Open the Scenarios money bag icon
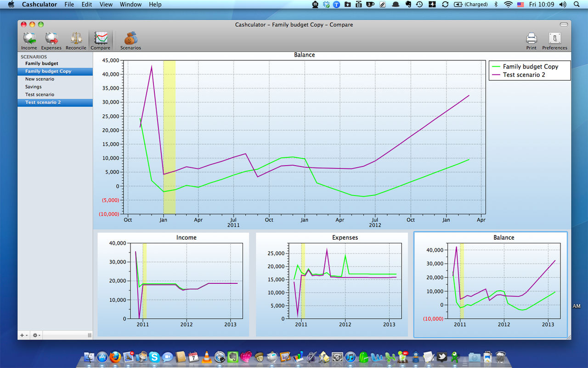Viewport: 588px width, 368px height. tap(130, 40)
